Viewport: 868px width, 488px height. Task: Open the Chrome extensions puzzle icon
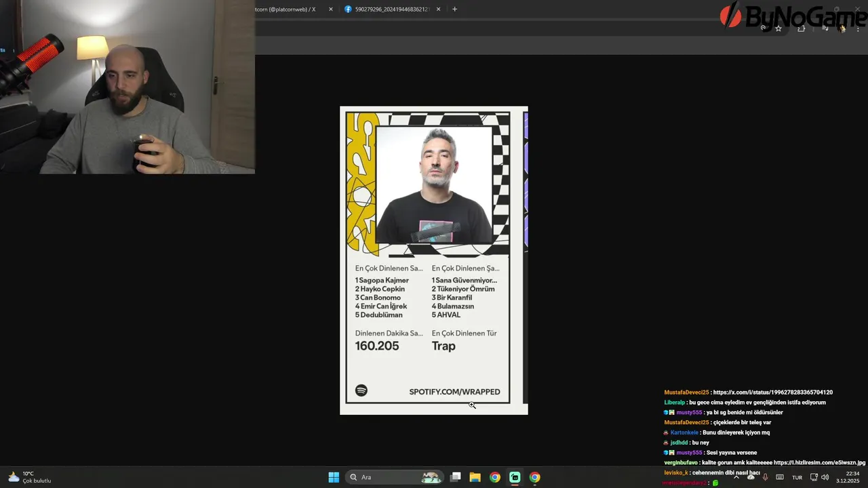click(x=802, y=28)
